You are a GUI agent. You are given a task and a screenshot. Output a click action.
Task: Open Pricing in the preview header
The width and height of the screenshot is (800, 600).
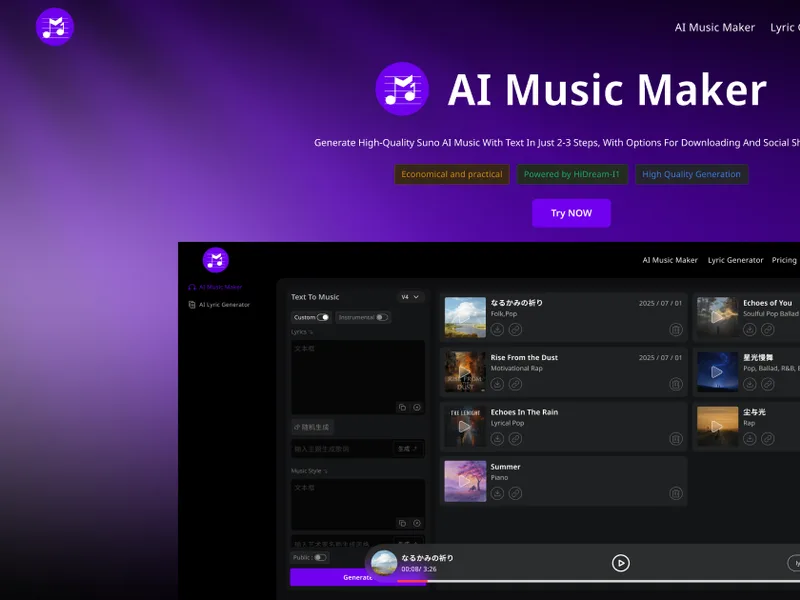(x=784, y=260)
